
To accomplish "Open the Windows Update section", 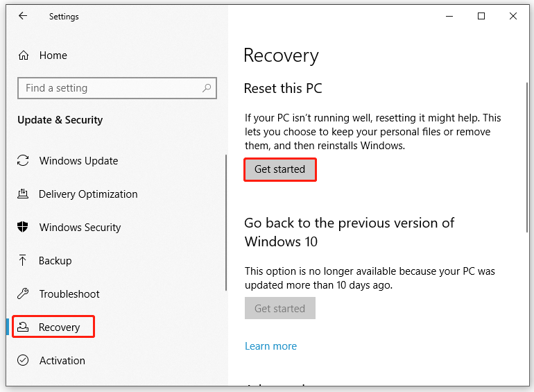I will [78, 161].
